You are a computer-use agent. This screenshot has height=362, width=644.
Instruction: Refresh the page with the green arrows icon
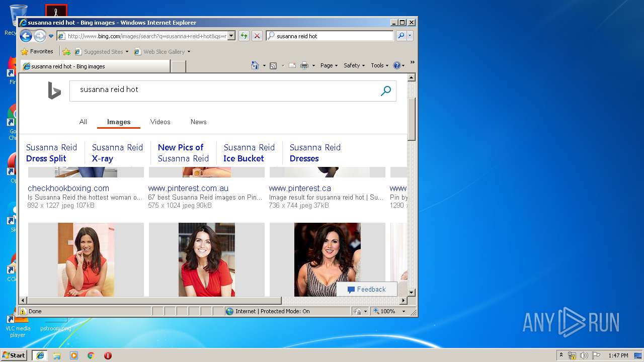(x=244, y=36)
